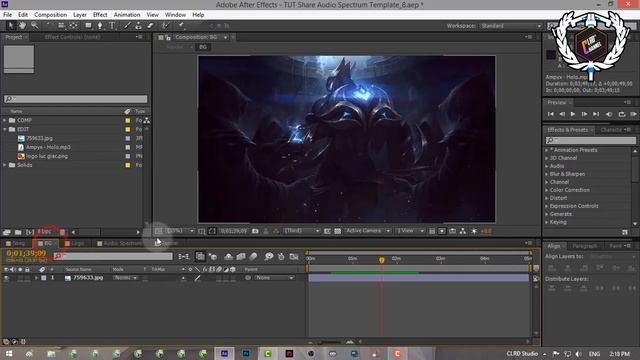
Task: Mute audio in the Preview panel
Action: [x=609, y=114]
